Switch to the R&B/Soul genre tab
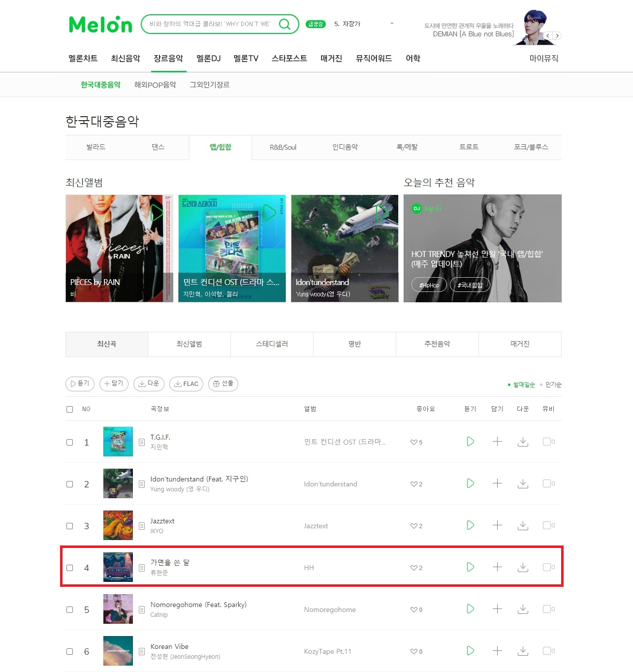633x672 pixels. (x=283, y=147)
